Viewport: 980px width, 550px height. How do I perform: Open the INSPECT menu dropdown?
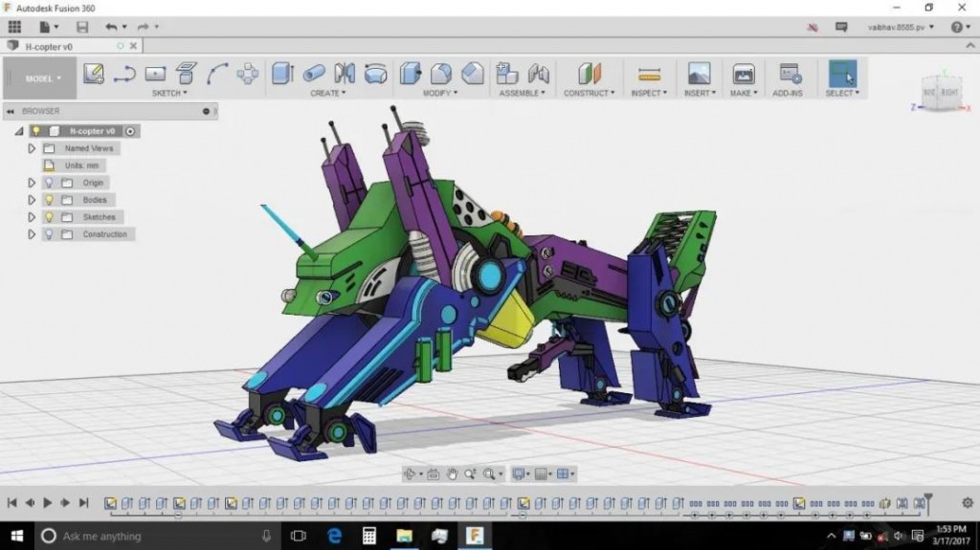click(649, 93)
